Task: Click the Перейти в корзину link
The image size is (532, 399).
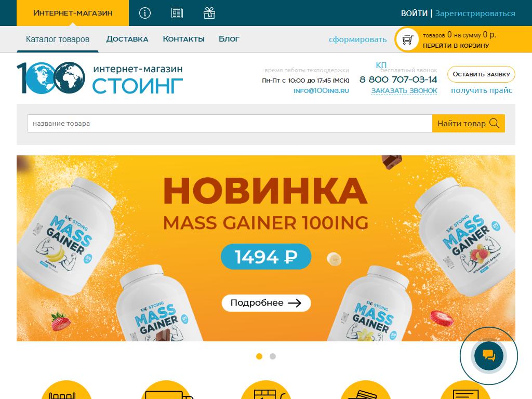Action: coord(456,46)
